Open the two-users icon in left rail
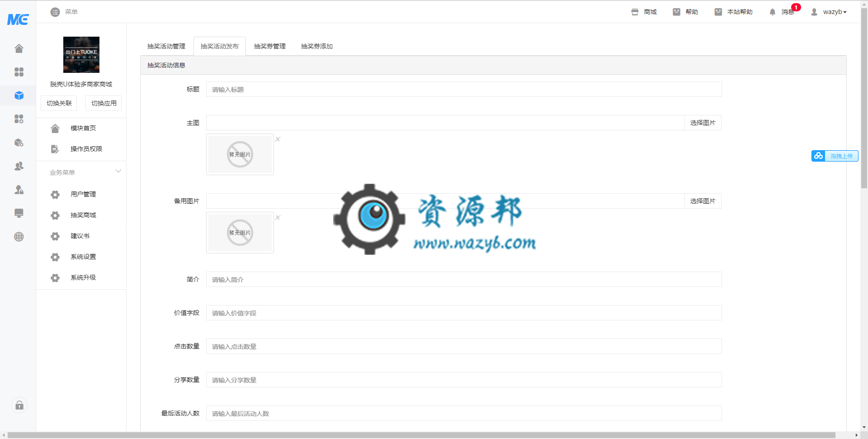This screenshot has width=868, height=439. (19, 166)
